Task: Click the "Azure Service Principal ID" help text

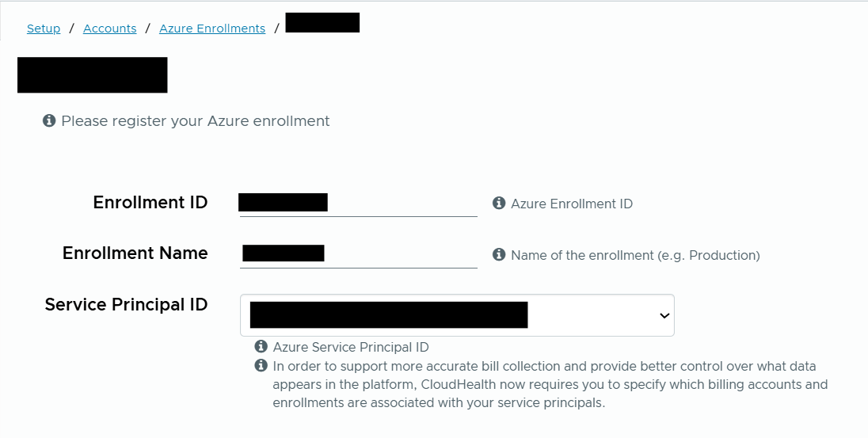Action: [x=351, y=347]
